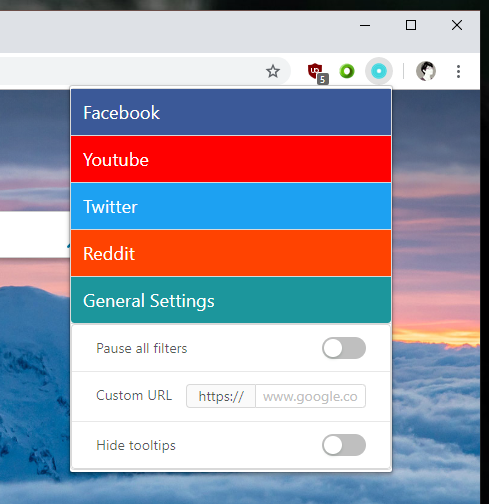Click the uBlock badge showing 5
The height and width of the screenshot is (504, 489).
pyautogui.click(x=323, y=79)
